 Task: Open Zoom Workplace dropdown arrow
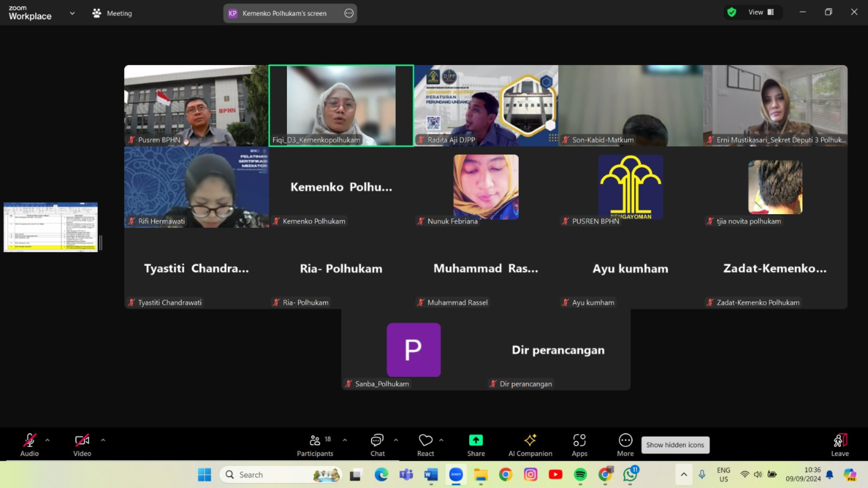[72, 13]
